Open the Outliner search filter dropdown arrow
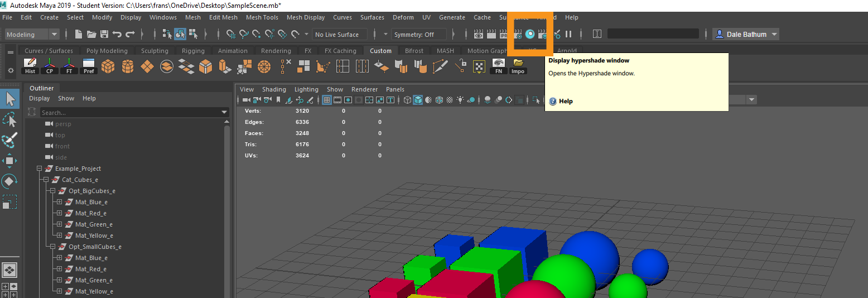Screen dimensions: 868x298 [225, 113]
